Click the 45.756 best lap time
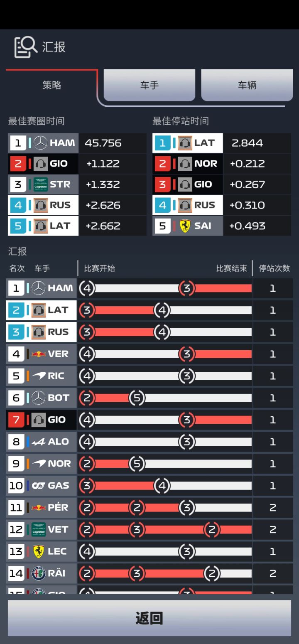Viewport: 299px width, 644px height. click(103, 143)
